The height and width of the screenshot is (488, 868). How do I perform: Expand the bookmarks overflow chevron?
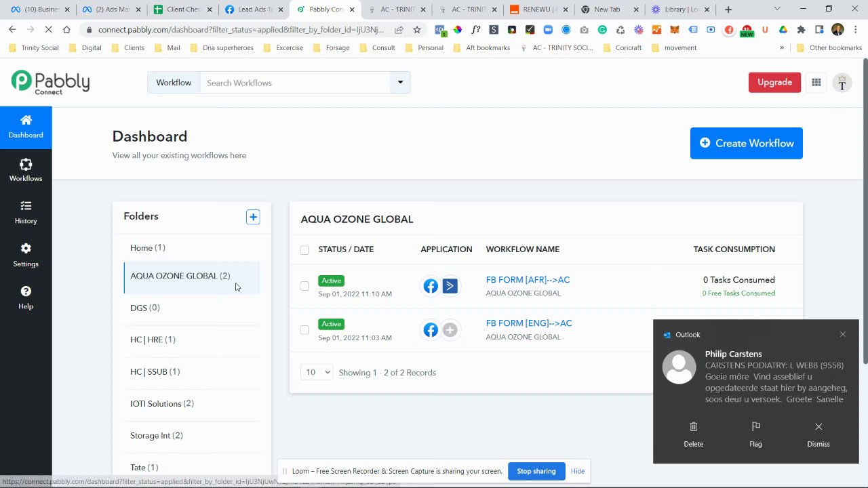click(782, 48)
